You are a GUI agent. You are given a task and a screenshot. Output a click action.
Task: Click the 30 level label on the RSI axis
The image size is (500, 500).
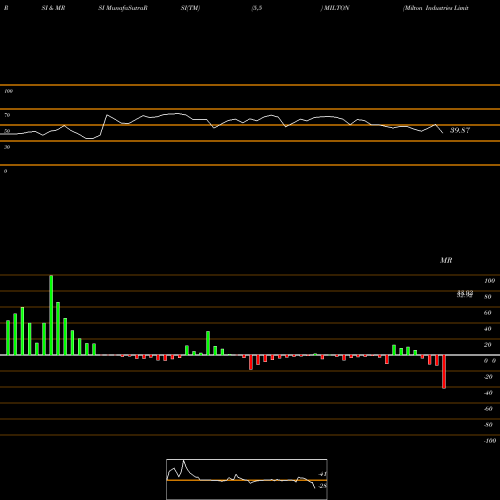click(7, 147)
